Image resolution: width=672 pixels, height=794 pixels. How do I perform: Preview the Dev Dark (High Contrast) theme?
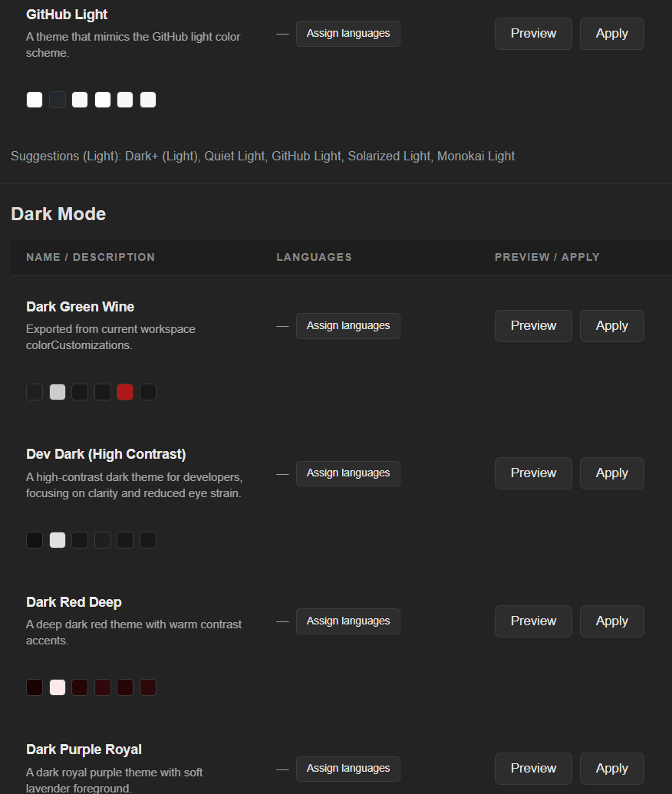coord(532,473)
